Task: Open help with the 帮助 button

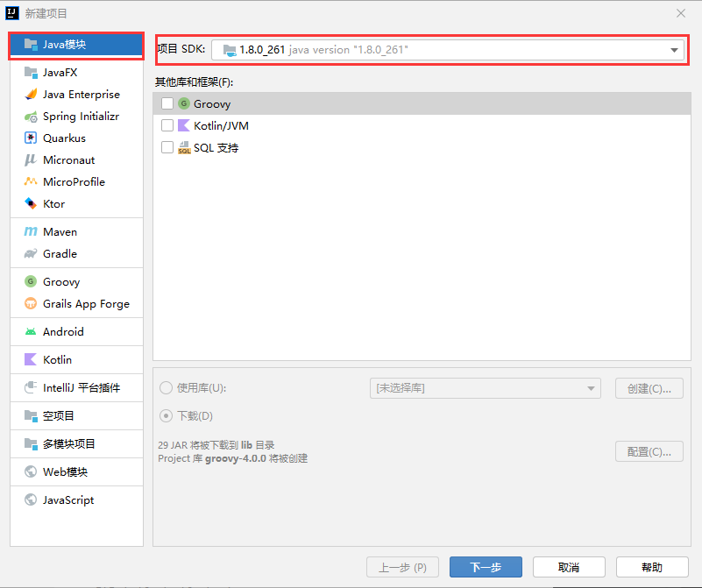Action: coord(651,568)
